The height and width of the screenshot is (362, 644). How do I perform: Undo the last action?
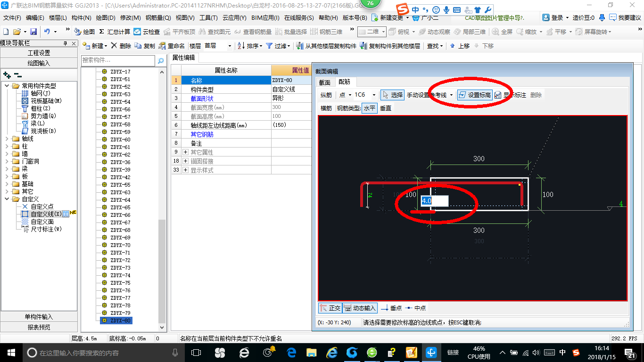(x=47, y=32)
